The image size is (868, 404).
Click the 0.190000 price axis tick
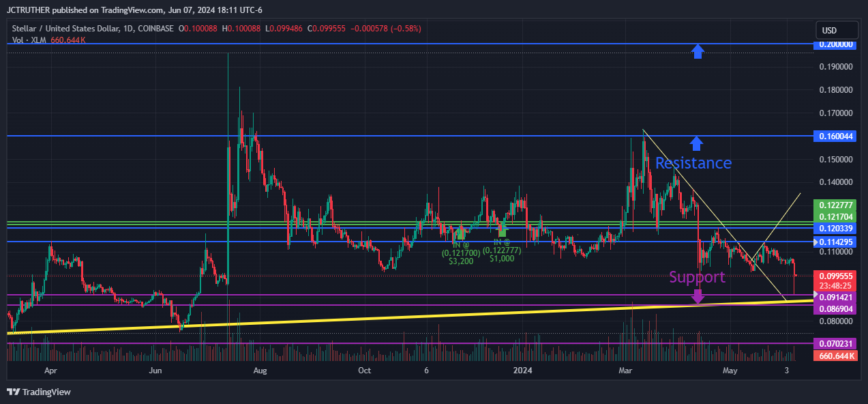[835, 67]
